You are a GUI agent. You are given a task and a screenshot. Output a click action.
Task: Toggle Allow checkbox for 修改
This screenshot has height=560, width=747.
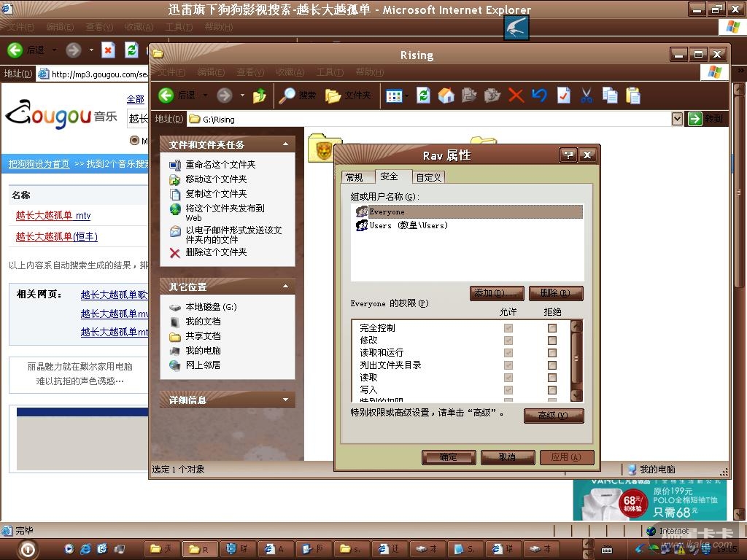tap(508, 341)
